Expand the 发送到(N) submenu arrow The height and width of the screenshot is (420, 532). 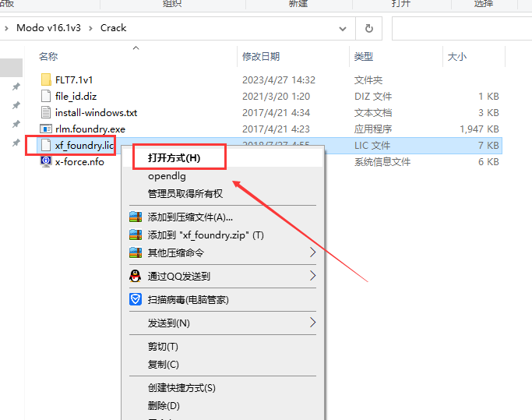[312, 323]
